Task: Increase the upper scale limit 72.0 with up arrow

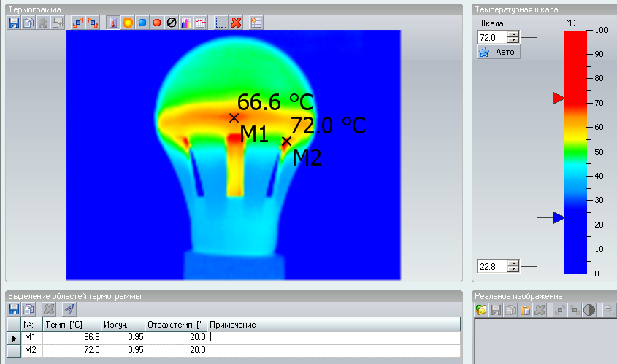Action: tap(513, 34)
